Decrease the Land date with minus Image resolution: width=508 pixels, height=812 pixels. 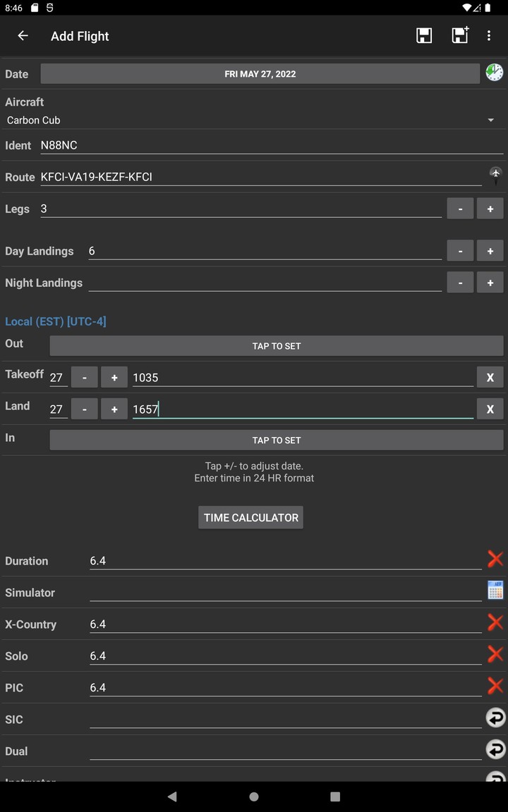pyautogui.click(x=85, y=409)
